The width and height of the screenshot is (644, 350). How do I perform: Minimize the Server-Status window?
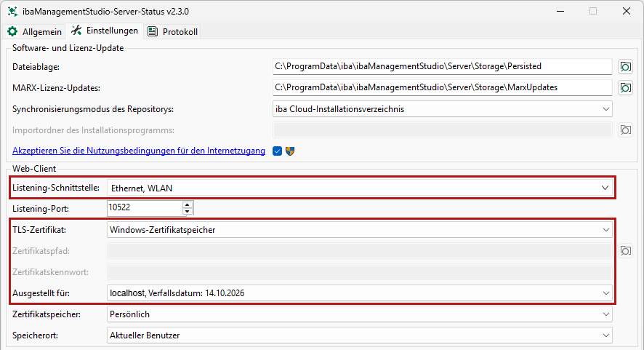[x=560, y=11]
